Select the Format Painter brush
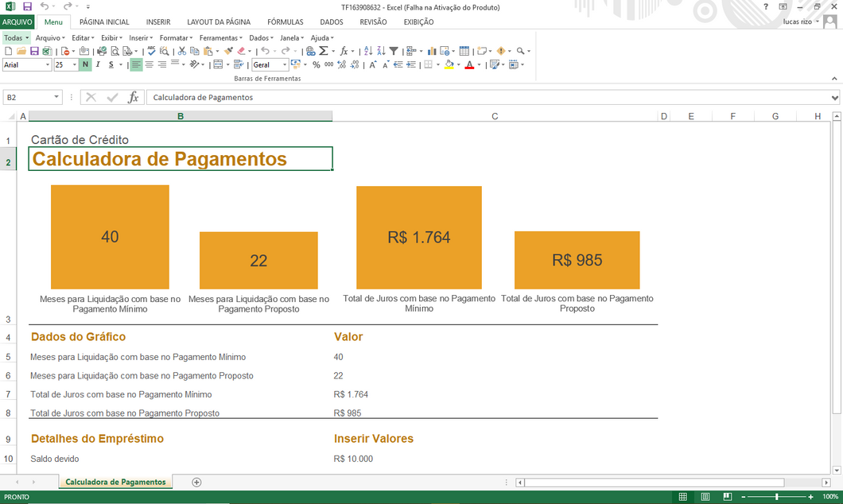The height and width of the screenshot is (504, 843). click(x=228, y=51)
